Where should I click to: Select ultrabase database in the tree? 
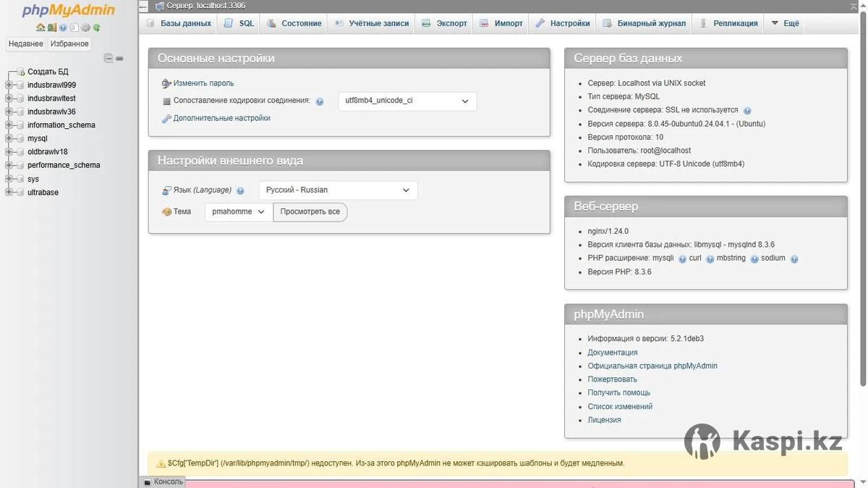coord(43,193)
